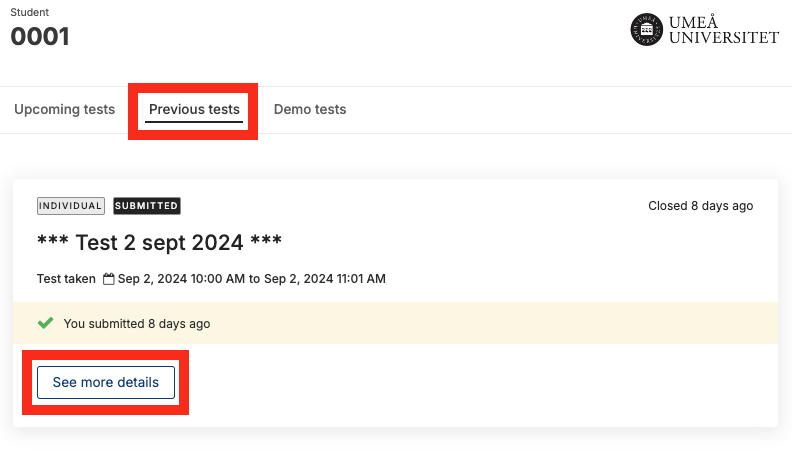
Task: Click the green checkmark submission icon
Action: [x=45, y=323]
